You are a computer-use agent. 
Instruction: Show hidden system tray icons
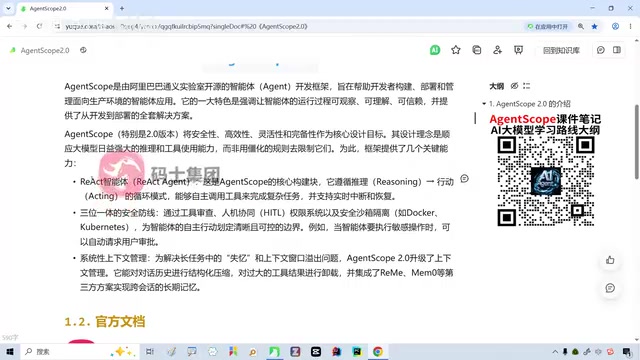point(555,351)
